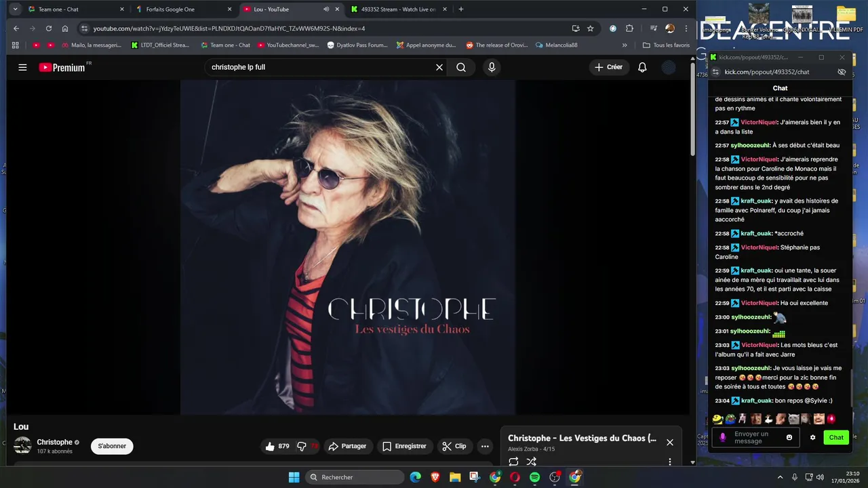Reload the YouTube page
Screen dimensions: 868x488
click(x=49, y=28)
